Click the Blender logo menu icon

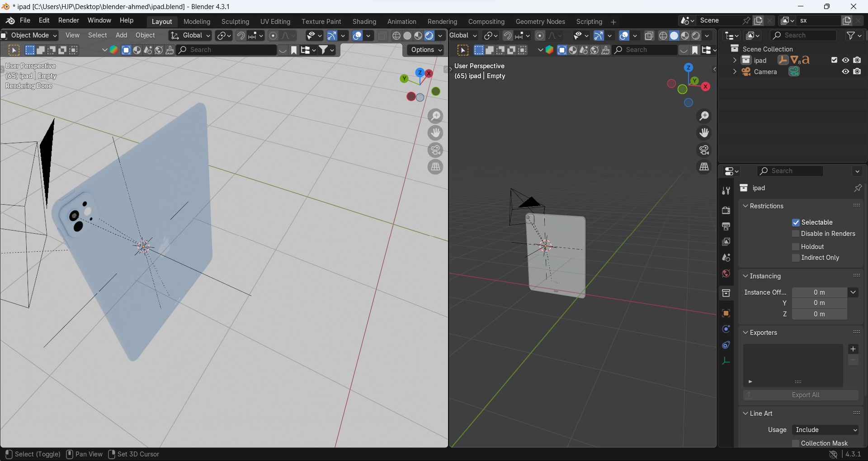coord(10,21)
